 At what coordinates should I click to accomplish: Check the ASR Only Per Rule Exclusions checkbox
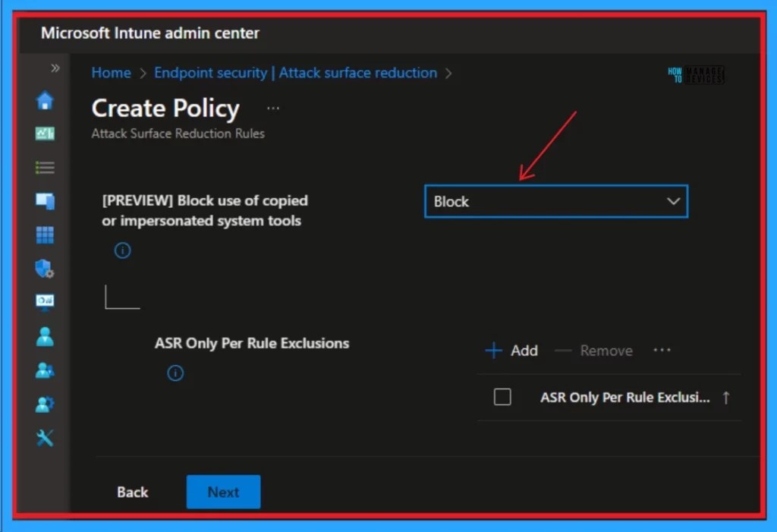[502, 397]
